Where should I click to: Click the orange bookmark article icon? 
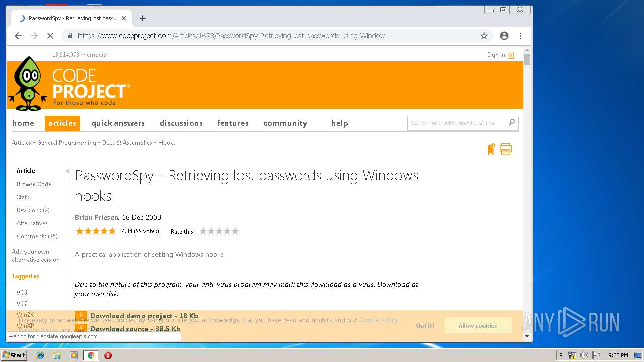point(491,149)
